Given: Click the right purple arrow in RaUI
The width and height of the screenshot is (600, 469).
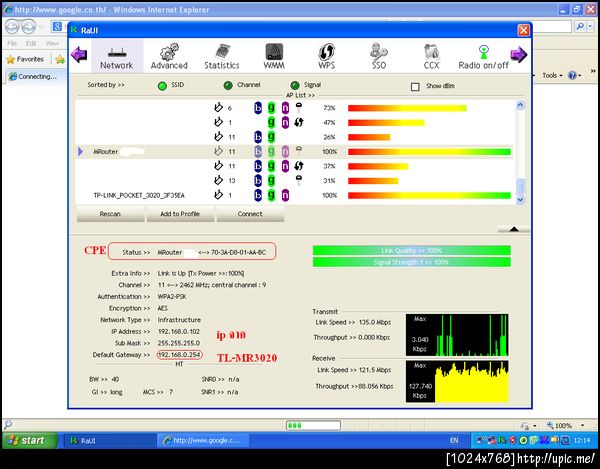Looking at the screenshot, I should 518,55.
